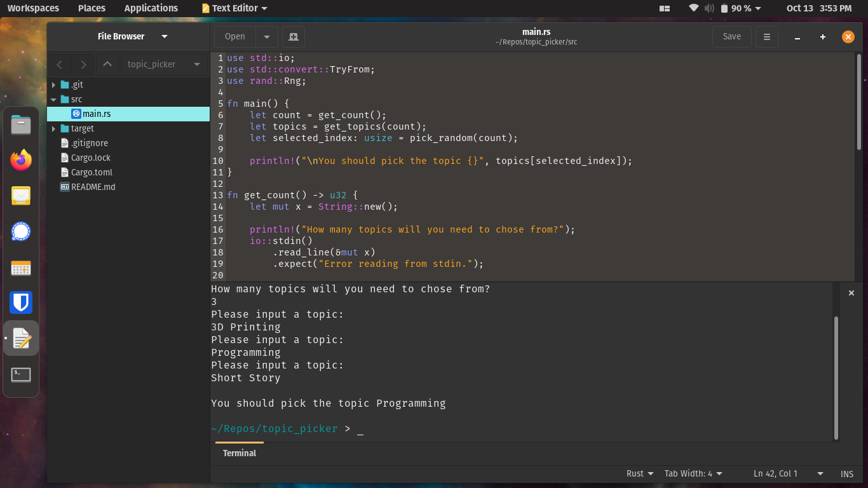Select README.md in the file tree
This screenshot has width=868, height=488.
point(128,187)
